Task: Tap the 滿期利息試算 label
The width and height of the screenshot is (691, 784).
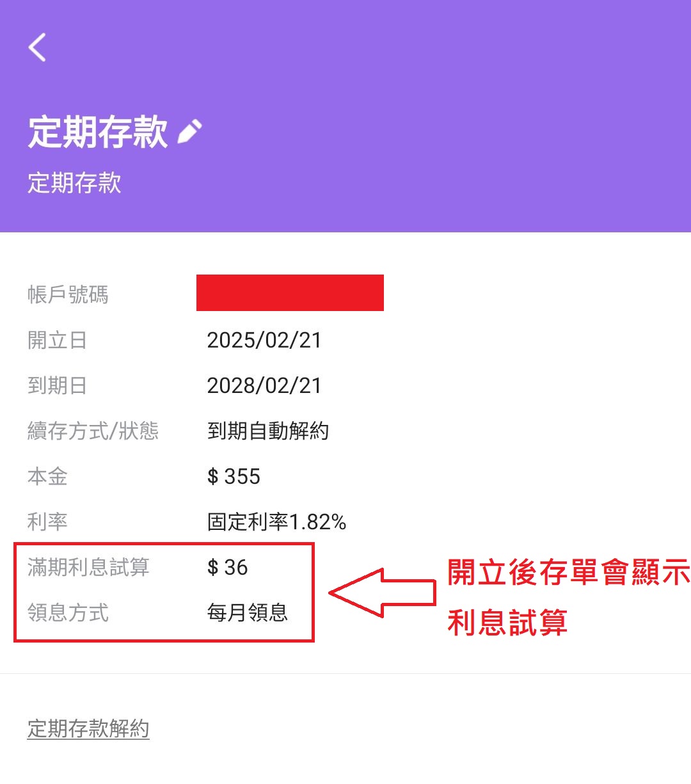Action: tap(88, 567)
